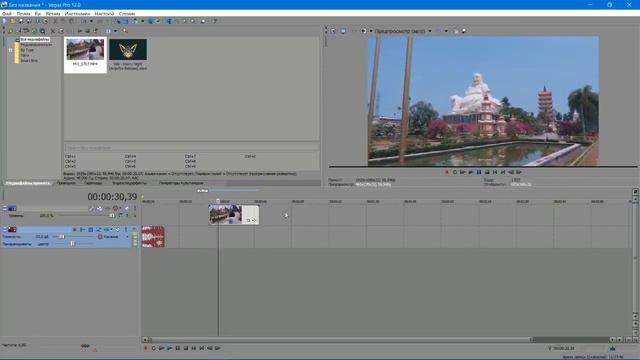Screen dimensions: 640x360
Task: Copy preview snapshot to clipboard
Action: (x=456, y=31)
